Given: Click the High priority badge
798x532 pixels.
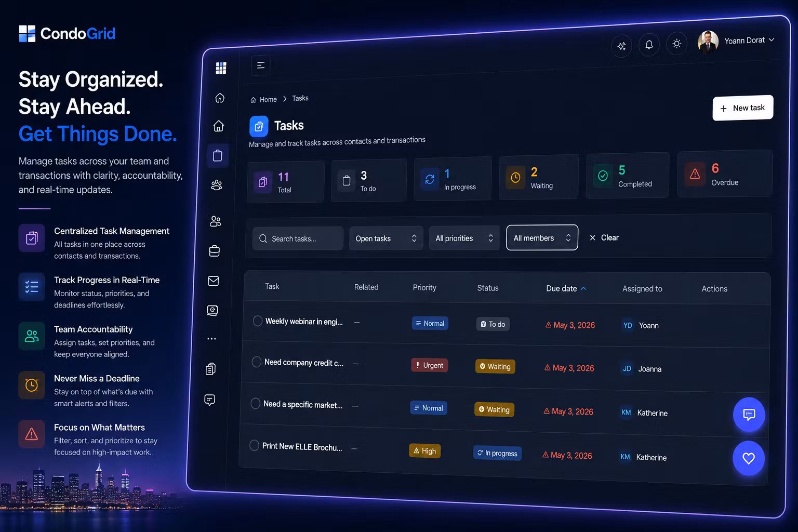Looking at the screenshot, I should (424, 450).
